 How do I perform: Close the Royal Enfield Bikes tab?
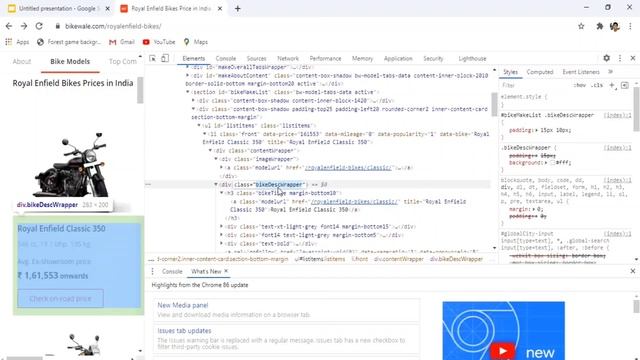220,8
